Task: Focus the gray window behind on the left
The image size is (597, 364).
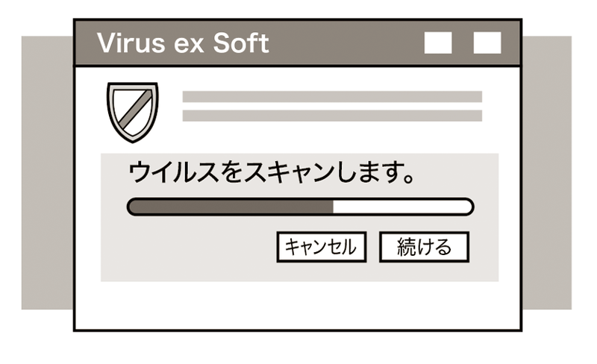Action: [46, 172]
